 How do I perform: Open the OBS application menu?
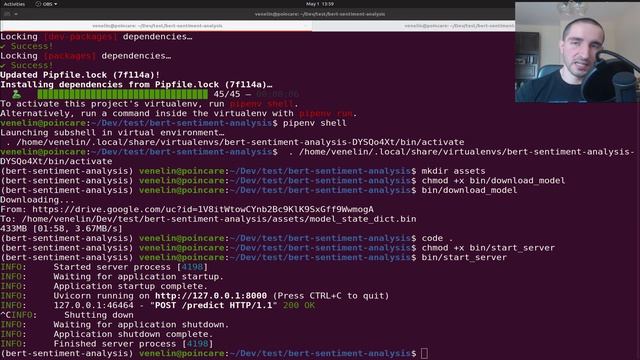coord(46,4)
